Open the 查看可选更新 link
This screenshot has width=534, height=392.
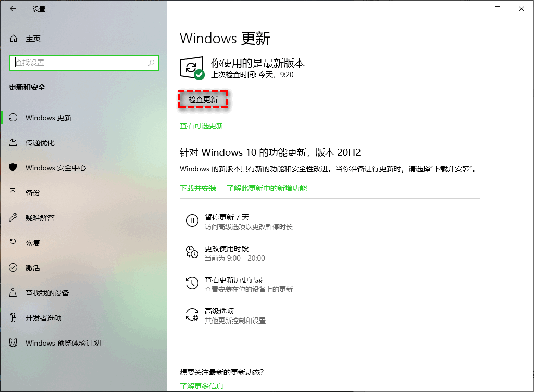201,126
